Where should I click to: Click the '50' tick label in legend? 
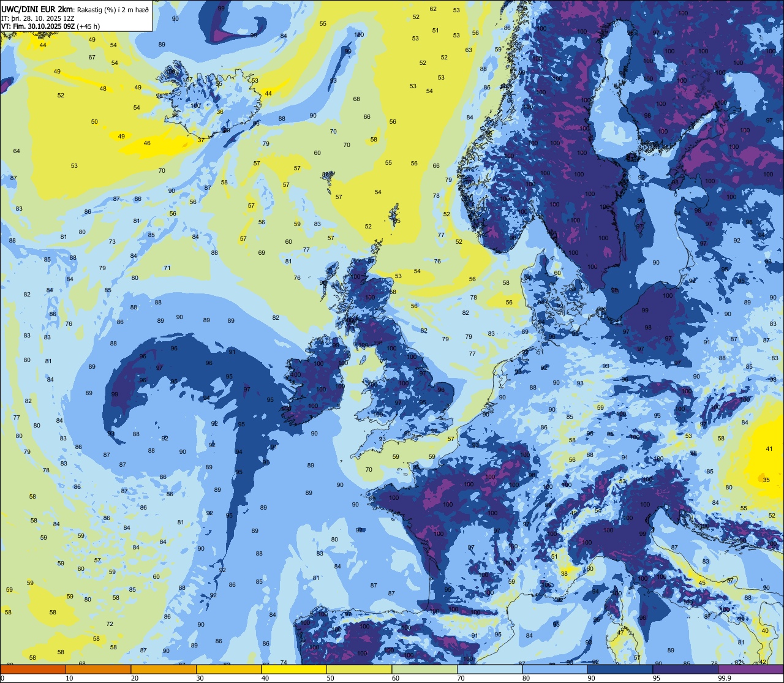point(331,678)
